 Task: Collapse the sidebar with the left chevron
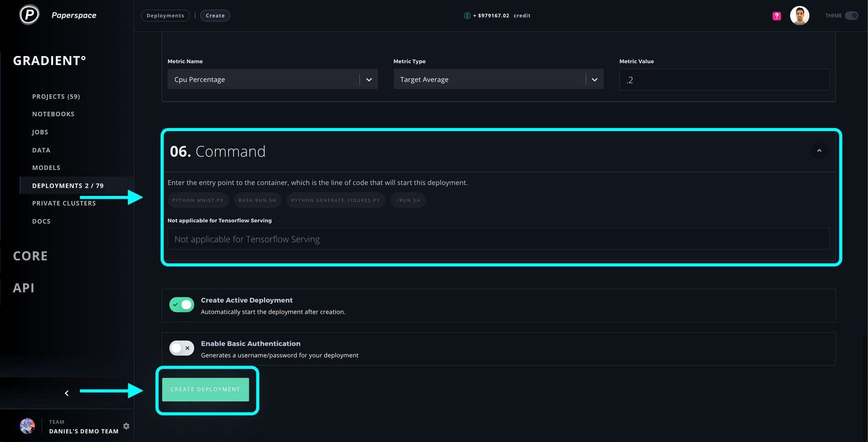pos(66,393)
